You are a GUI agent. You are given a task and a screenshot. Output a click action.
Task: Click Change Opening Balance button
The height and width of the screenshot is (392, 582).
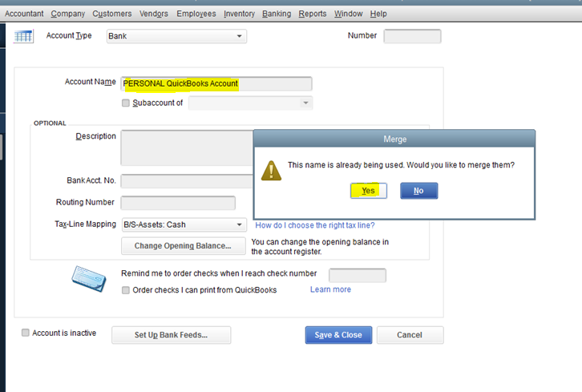[184, 246]
